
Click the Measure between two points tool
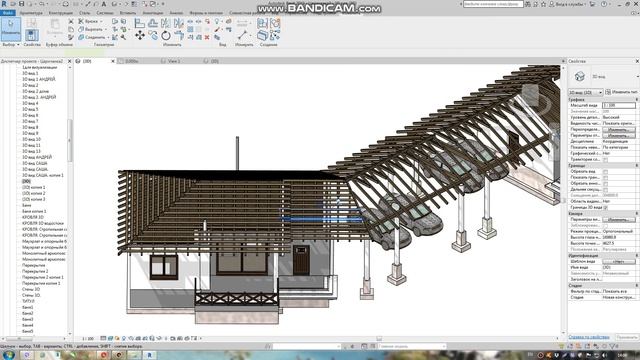[x=243, y=35]
